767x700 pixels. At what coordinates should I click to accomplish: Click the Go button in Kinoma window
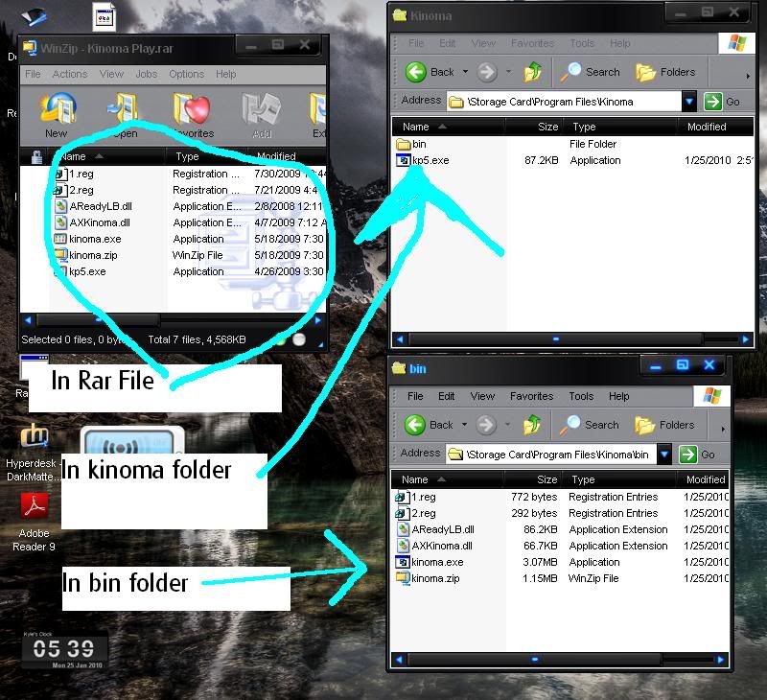[723, 102]
